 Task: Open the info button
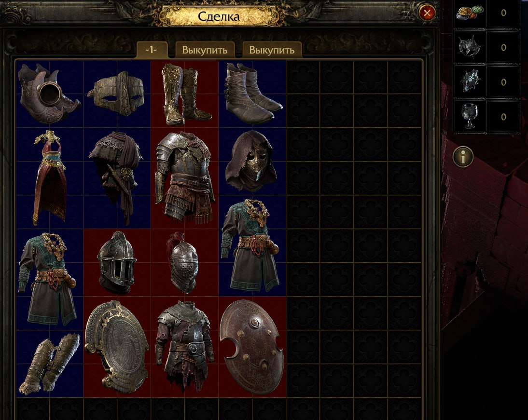pyautogui.click(x=463, y=157)
